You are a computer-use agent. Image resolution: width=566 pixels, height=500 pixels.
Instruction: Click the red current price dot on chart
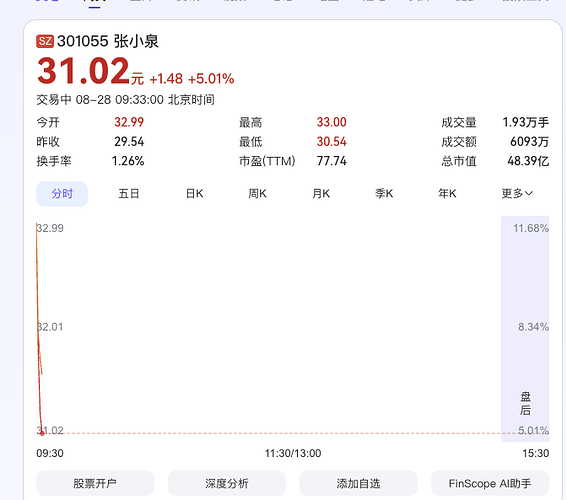click(42, 433)
